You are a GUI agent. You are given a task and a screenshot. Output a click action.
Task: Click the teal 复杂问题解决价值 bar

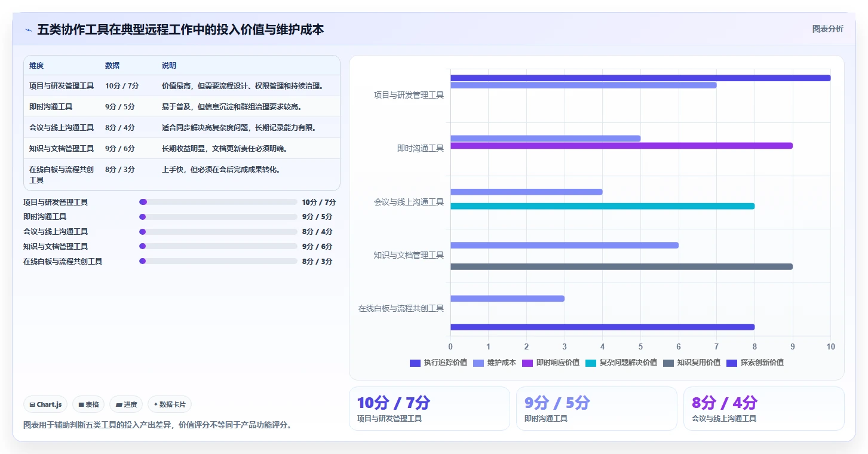coord(602,206)
